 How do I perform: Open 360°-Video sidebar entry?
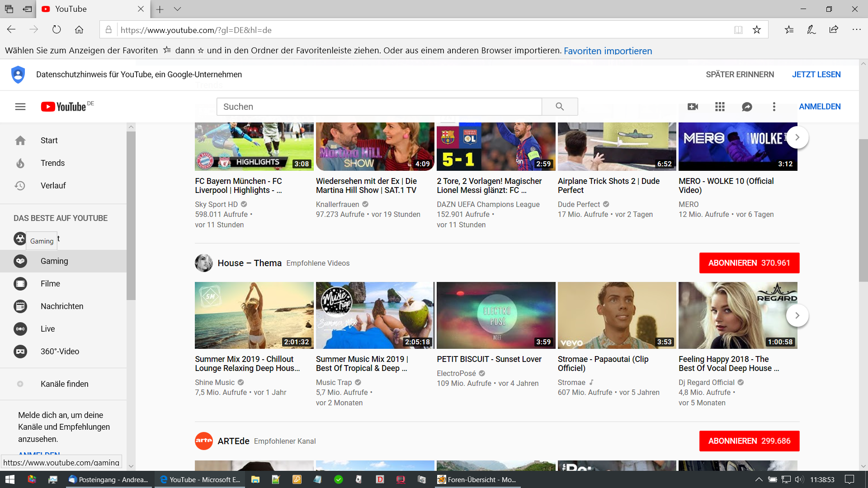(60, 352)
